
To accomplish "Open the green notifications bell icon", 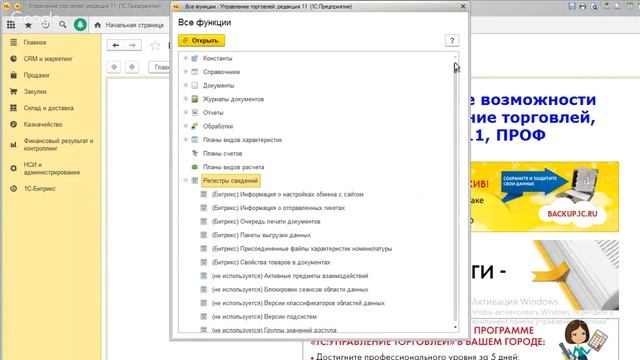I will (x=80, y=25).
